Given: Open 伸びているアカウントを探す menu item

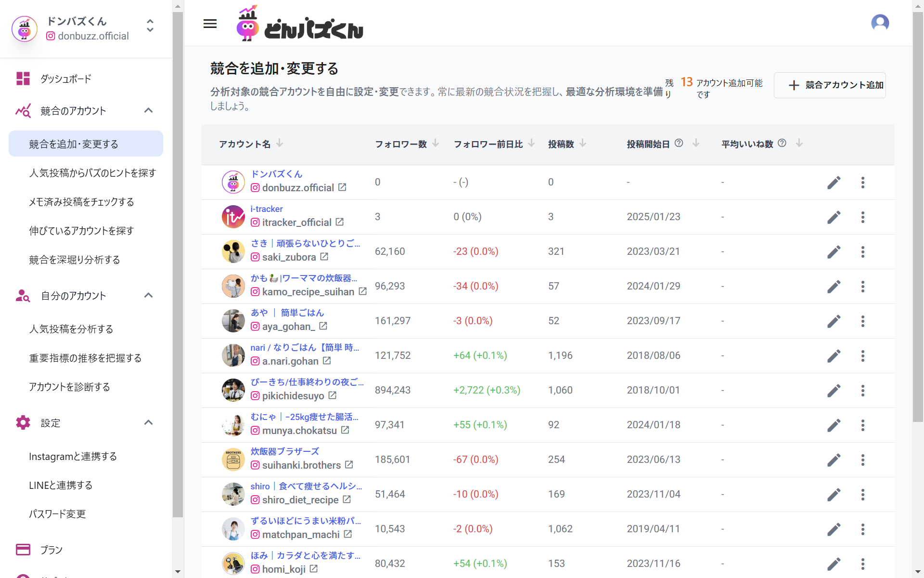Looking at the screenshot, I should [x=81, y=231].
